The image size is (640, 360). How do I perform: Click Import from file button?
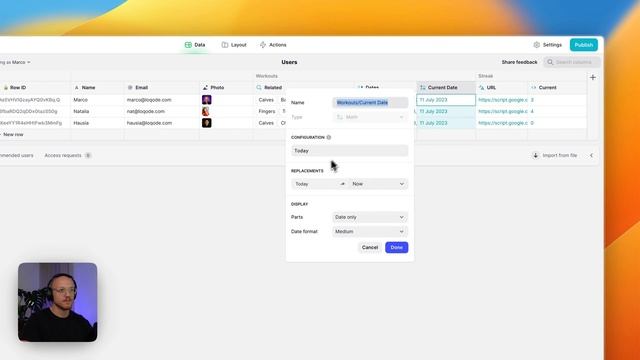555,156
